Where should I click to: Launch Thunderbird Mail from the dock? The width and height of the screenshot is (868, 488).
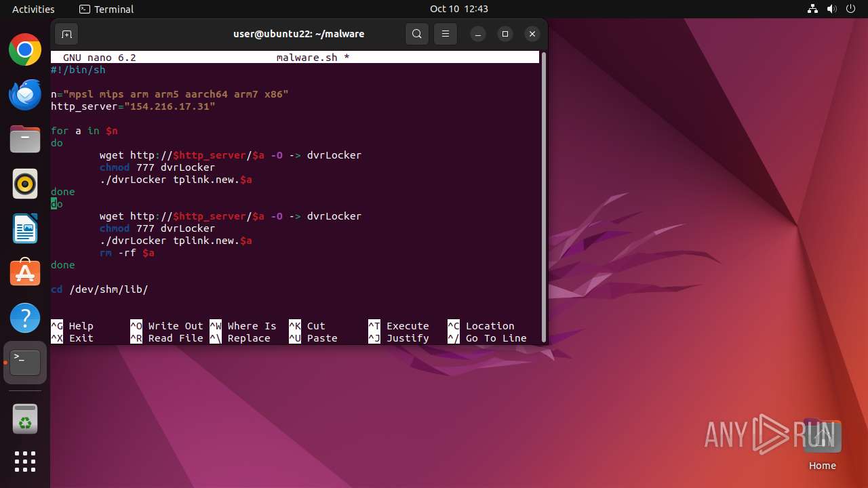(25, 95)
